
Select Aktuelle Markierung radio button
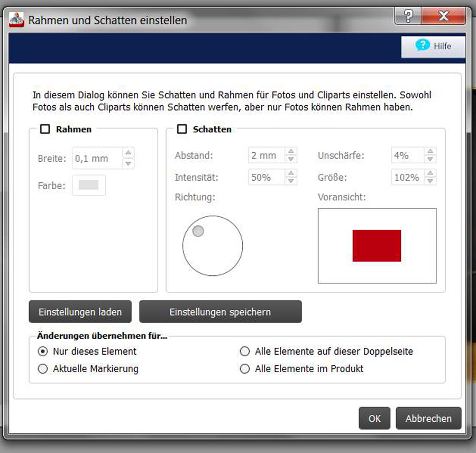coord(43,368)
